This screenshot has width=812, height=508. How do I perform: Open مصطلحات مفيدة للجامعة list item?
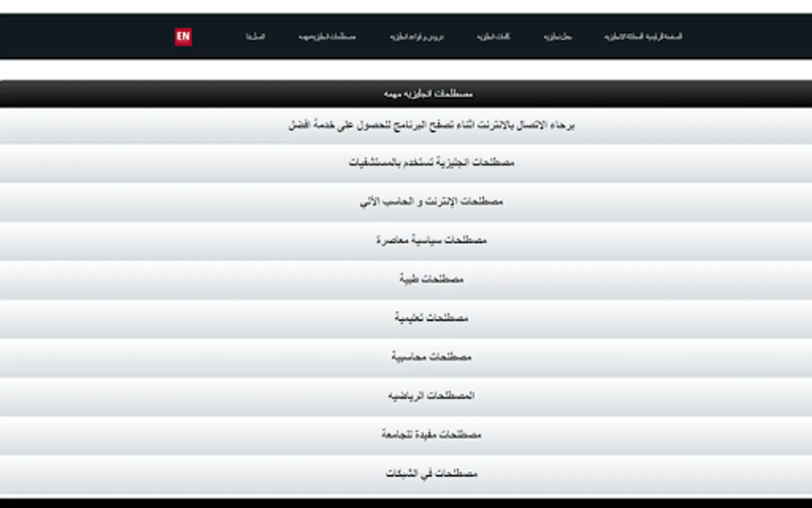click(x=406, y=436)
